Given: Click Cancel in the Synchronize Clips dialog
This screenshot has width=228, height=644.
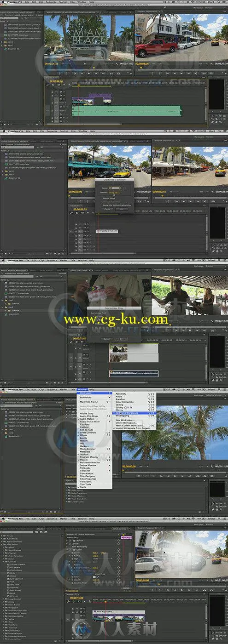Looking at the screenshot, I should tap(106, 339).
